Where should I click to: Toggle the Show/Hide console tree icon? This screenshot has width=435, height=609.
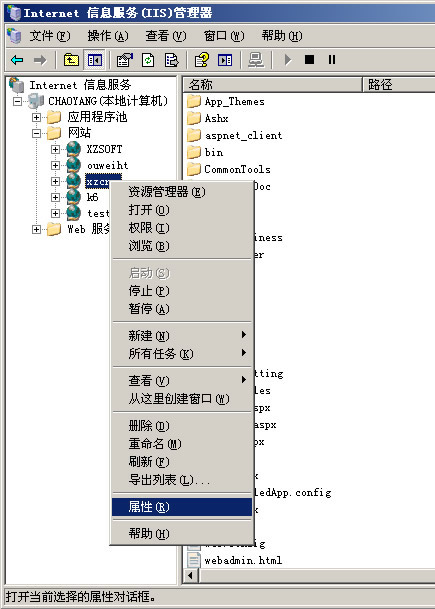click(x=95, y=60)
